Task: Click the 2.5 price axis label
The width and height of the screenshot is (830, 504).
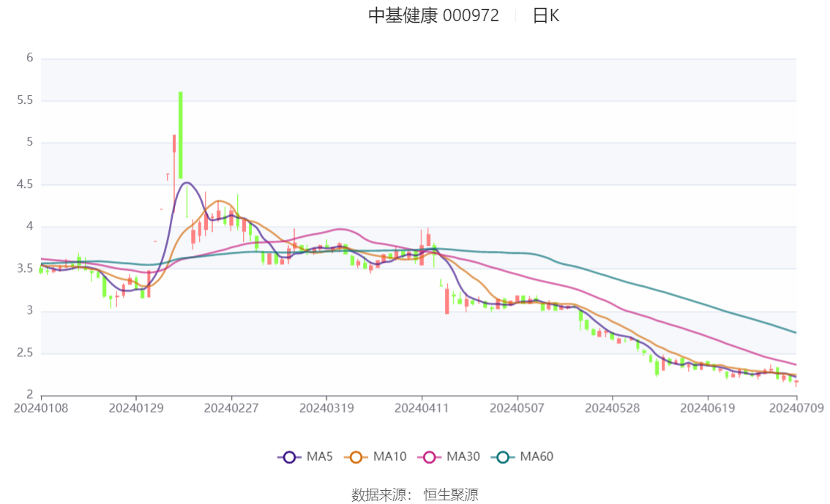Action: click(x=25, y=353)
